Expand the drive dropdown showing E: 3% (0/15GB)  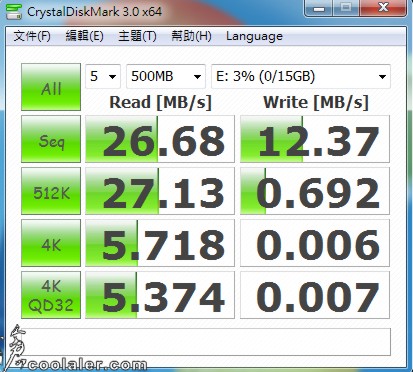(301, 76)
